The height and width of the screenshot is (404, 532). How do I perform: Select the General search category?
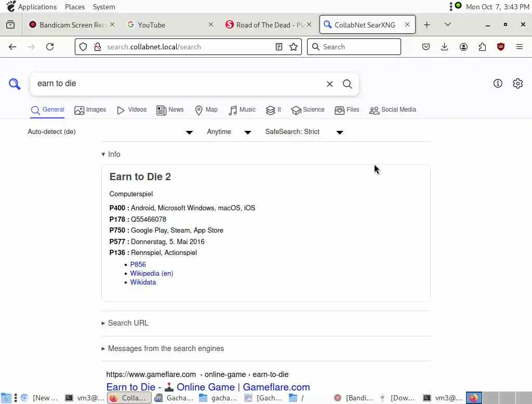pos(47,110)
